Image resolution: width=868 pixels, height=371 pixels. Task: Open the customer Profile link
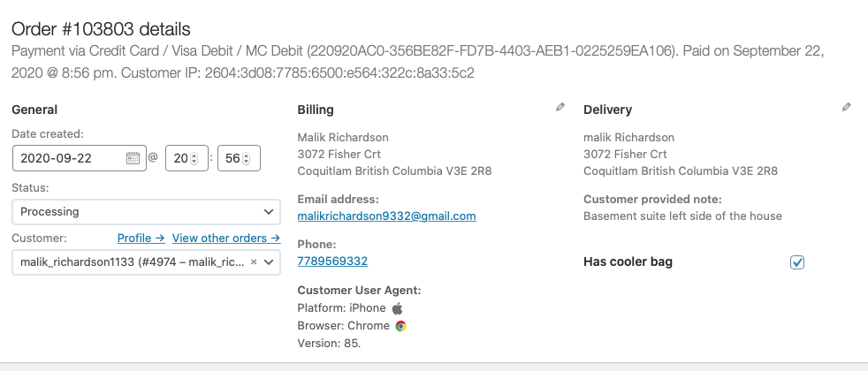141,238
